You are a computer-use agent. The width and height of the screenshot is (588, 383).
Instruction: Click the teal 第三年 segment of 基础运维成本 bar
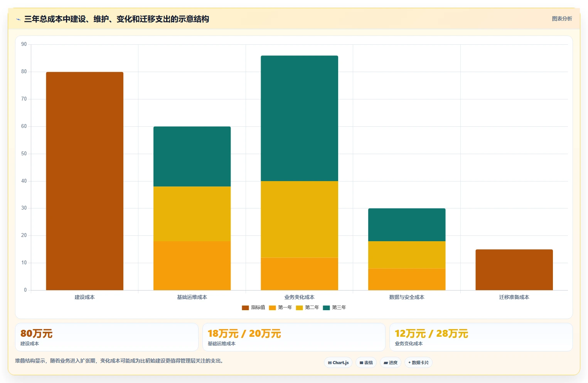[x=192, y=156]
